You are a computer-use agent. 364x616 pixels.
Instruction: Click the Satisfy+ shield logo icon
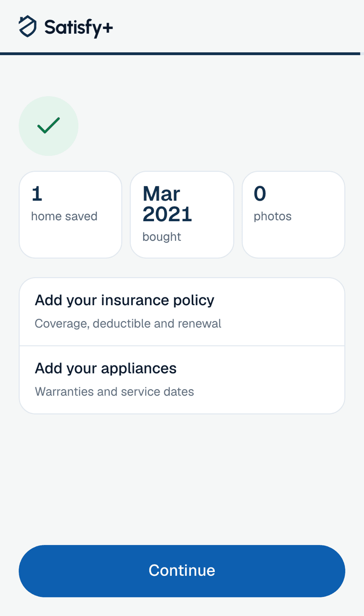(x=28, y=26)
